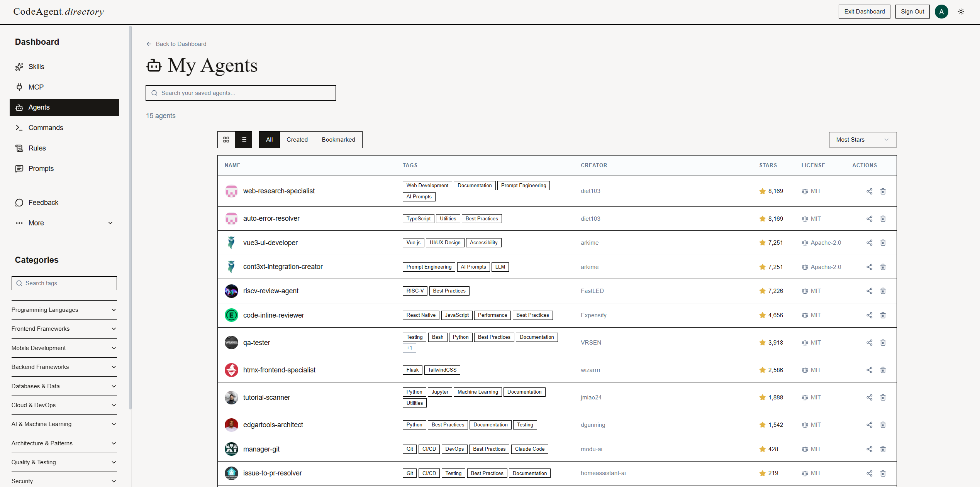Expand the Programming Languages category
The width and height of the screenshot is (980, 487).
[x=64, y=310]
